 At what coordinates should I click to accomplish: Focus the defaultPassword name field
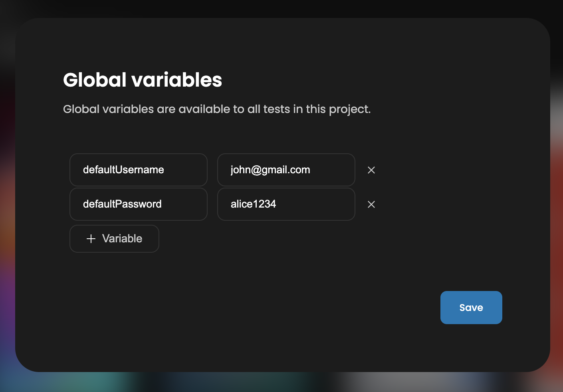[x=139, y=204]
